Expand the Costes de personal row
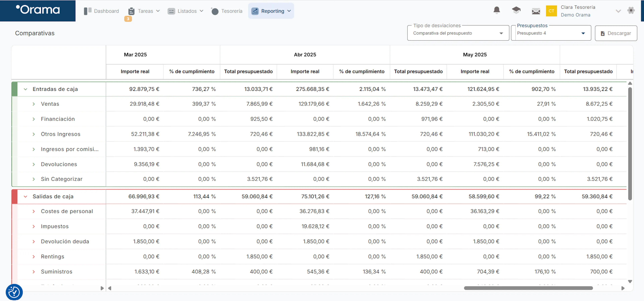644x301 pixels. click(34, 211)
